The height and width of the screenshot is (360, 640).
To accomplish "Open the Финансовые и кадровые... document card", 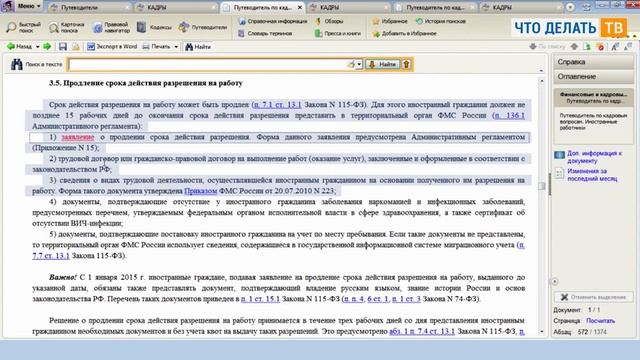I will 593,98.
